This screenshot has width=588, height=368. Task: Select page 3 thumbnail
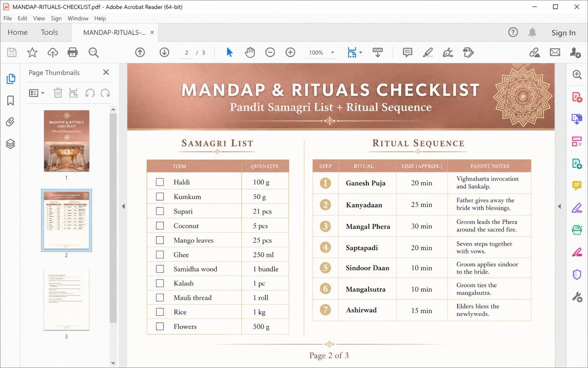tap(67, 299)
